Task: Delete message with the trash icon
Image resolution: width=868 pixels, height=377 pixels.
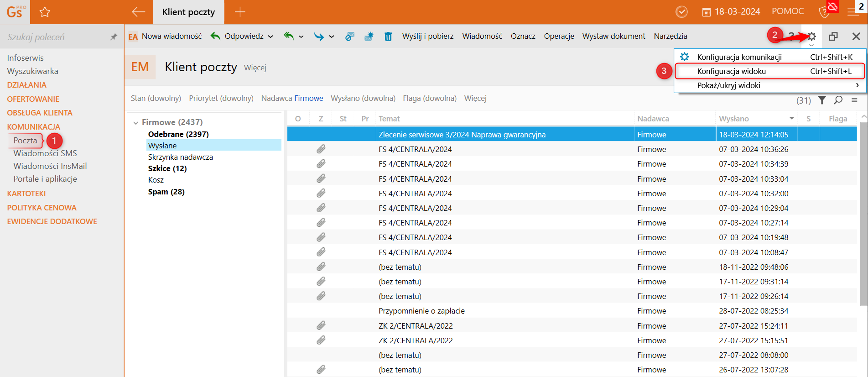Action: click(x=388, y=37)
